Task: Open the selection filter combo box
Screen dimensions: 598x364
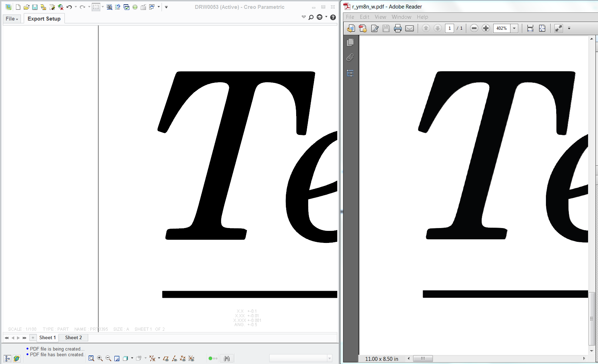Action: (x=301, y=358)
